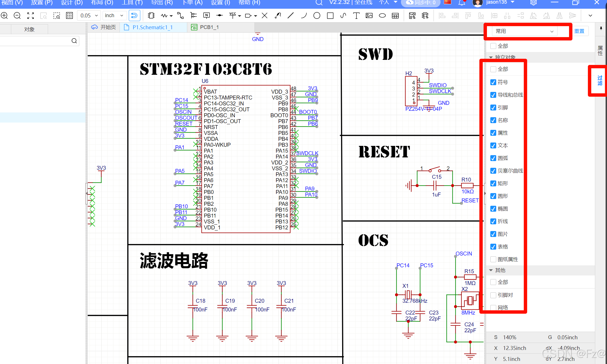This screenshot has height=364, width=607.
Task: Select the net label tool
Action: (x=207, y=16)
